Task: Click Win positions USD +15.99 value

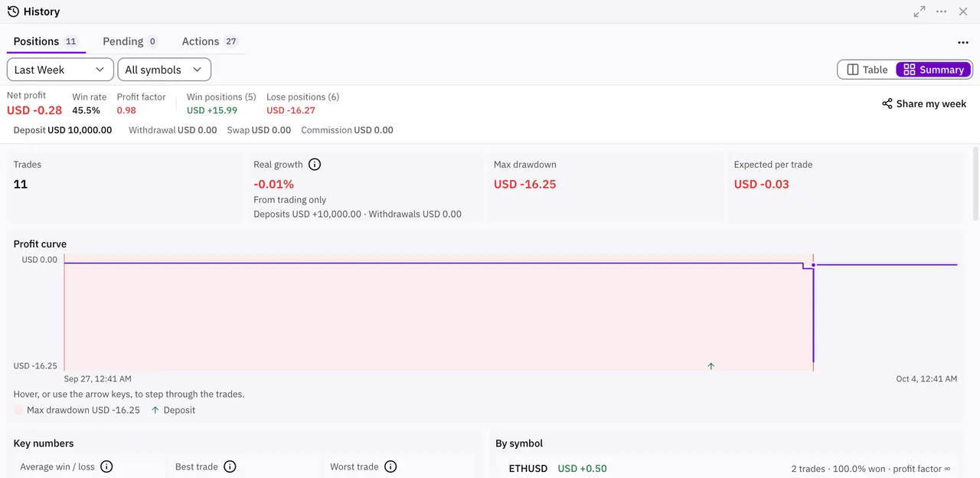Action: pyautogui.click(x=212, y=110)
